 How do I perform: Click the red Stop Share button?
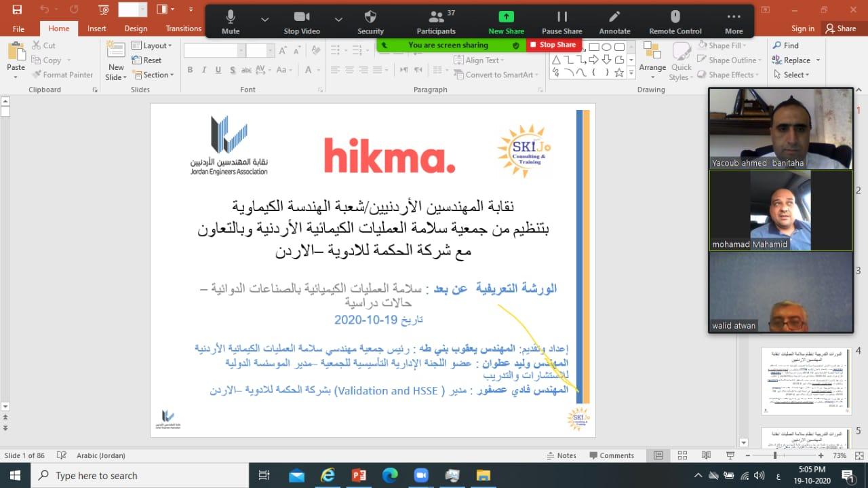[x=553, y=45]
